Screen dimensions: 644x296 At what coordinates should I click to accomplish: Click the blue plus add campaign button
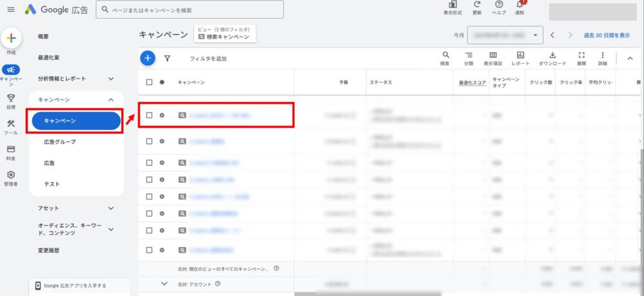click(147, 58)
